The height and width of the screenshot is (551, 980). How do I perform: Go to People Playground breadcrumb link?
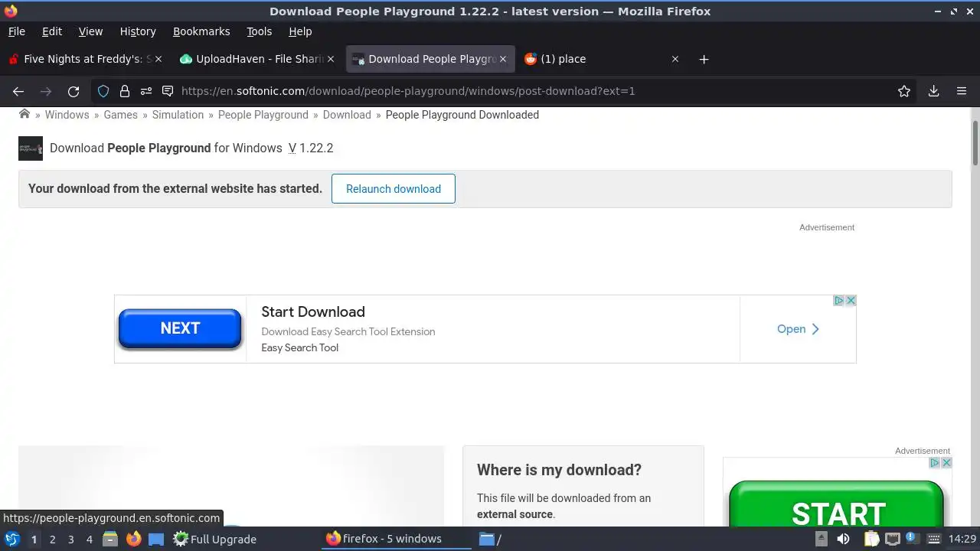click(263, 115)
